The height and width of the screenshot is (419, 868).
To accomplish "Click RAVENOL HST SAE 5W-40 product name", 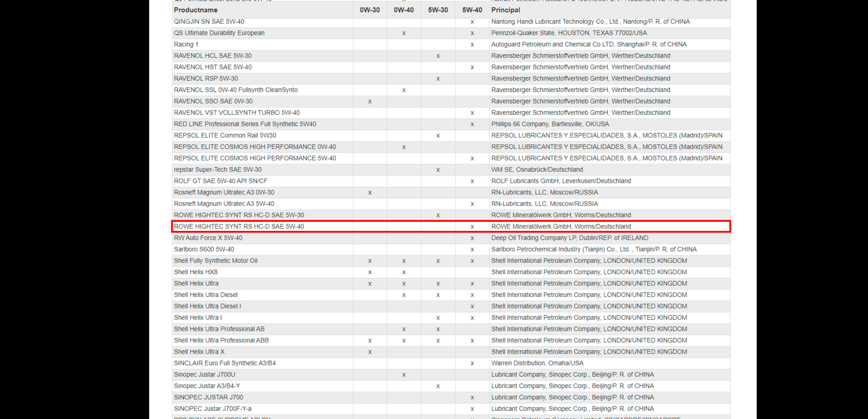I will (213, 67).
